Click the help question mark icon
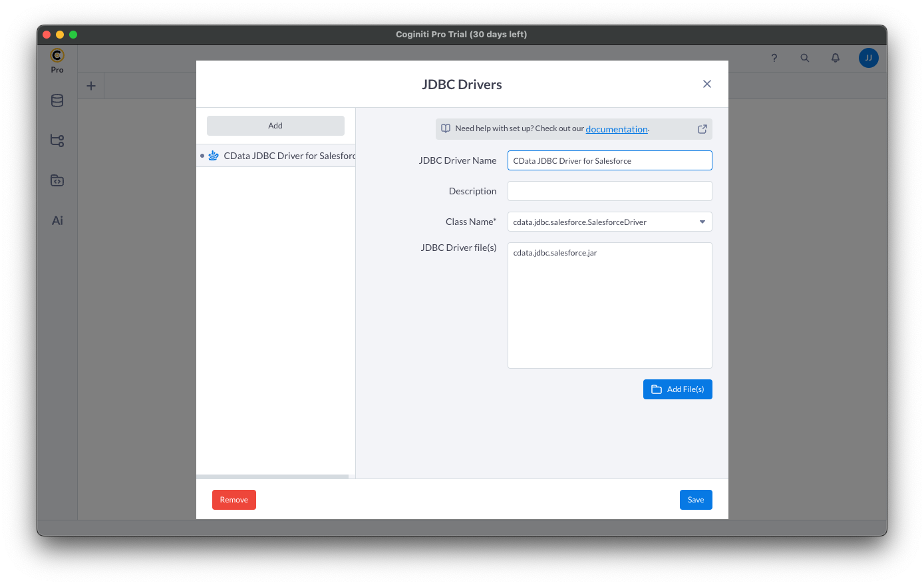 click(x=774, y=58)
